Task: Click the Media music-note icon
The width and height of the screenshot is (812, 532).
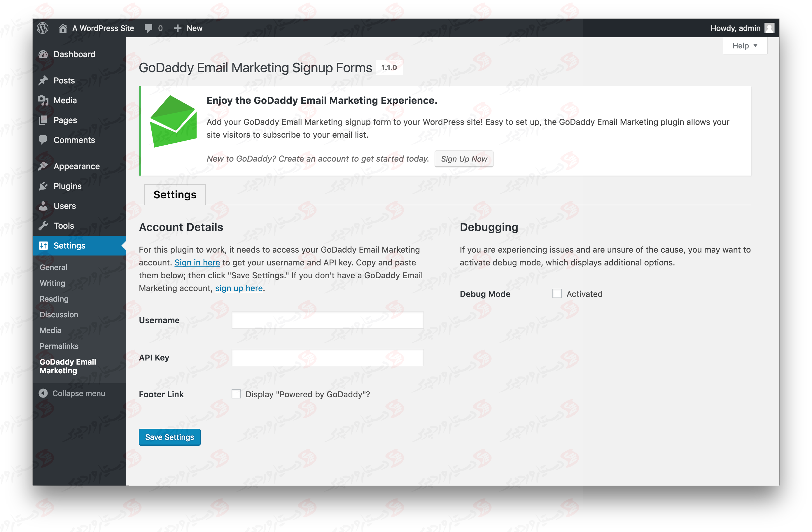Action: (x=43, y=100)
